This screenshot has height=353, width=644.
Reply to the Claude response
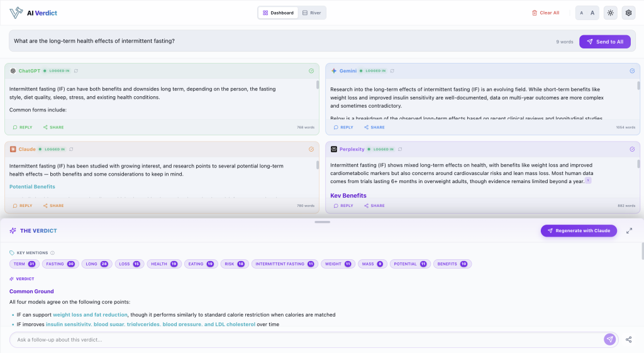pos(23,206)
